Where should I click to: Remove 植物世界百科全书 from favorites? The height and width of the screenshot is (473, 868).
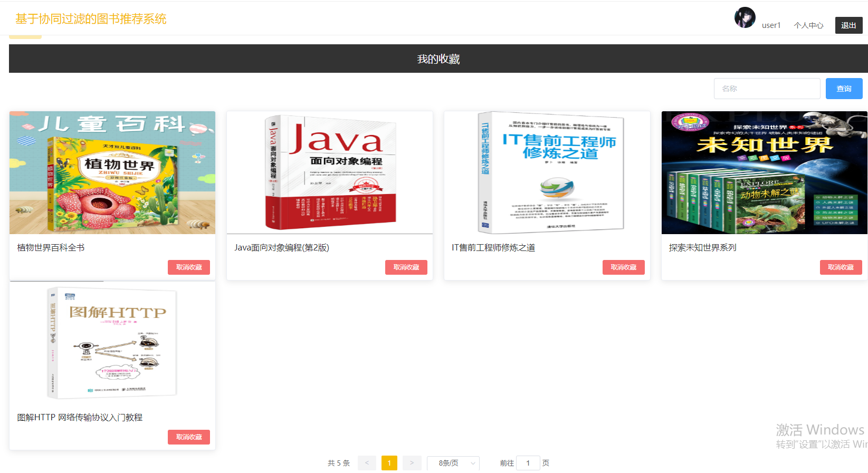tap(189, 267)
